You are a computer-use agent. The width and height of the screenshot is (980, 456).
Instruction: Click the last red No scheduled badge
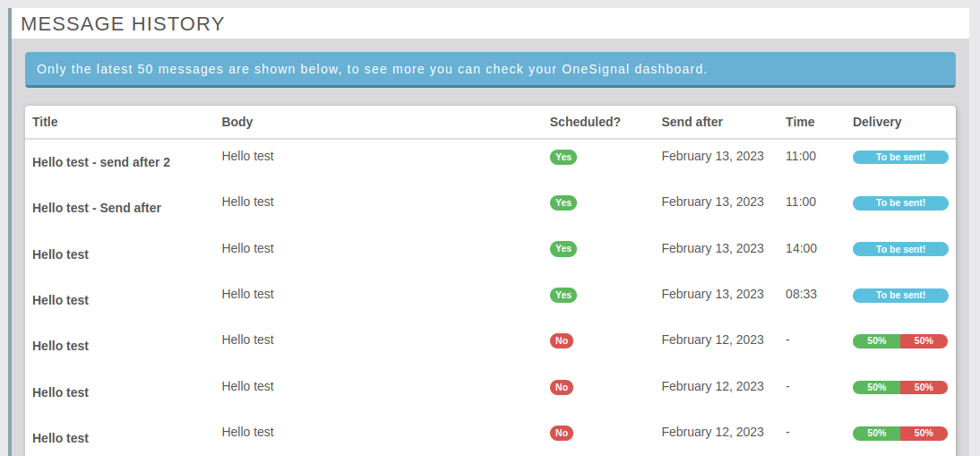(561, 433)
